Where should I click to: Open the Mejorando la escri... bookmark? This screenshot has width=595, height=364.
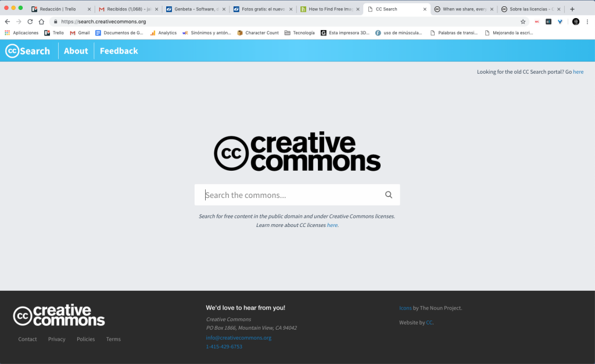pyautogui.click(x=508, y=33)
